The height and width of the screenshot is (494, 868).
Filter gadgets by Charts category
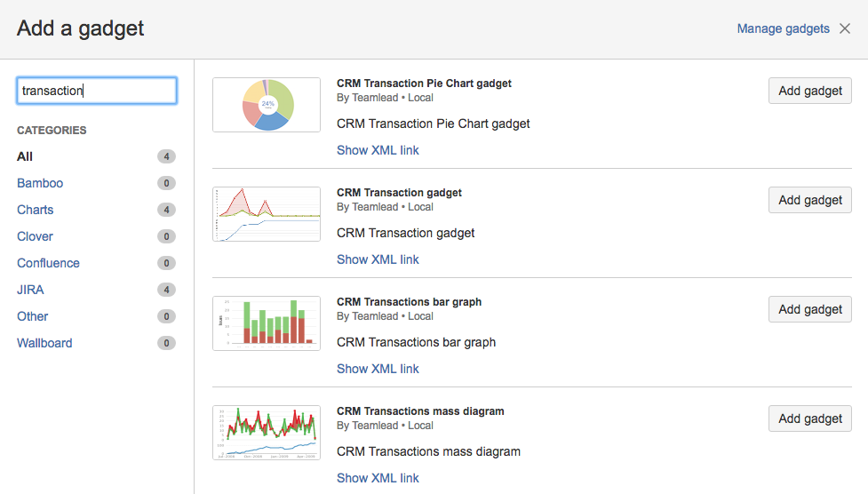coord(36,210)
